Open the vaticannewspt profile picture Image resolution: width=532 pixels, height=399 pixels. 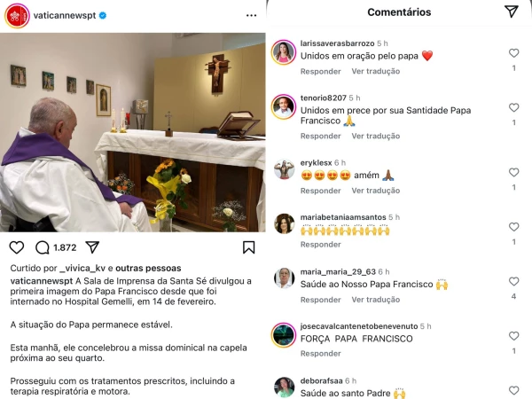(17, 16)
